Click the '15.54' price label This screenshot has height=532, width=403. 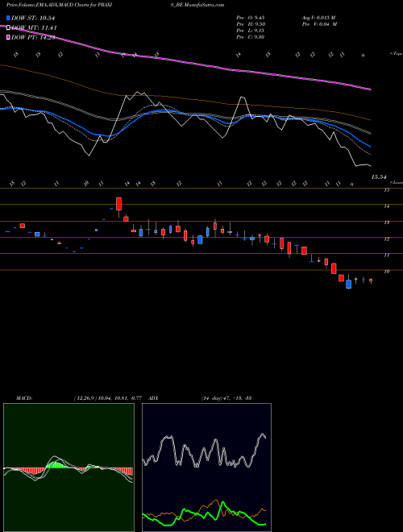click(x=379, y=177)
